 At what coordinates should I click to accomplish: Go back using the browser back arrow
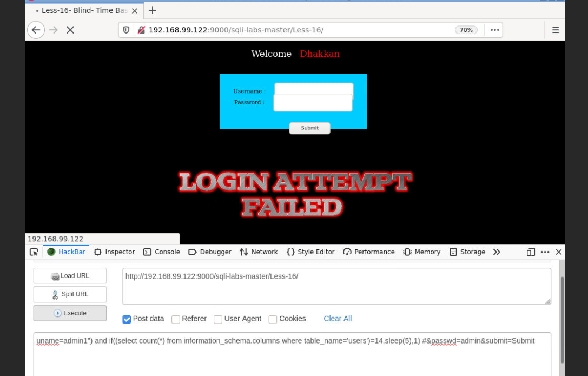pos(36,30)
